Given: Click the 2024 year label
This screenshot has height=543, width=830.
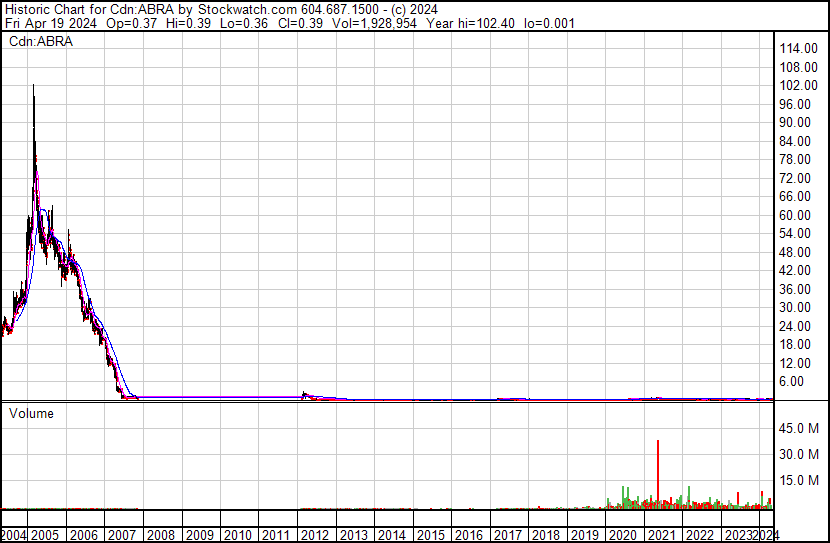Looking at the screenshot, I should [766, 535].
